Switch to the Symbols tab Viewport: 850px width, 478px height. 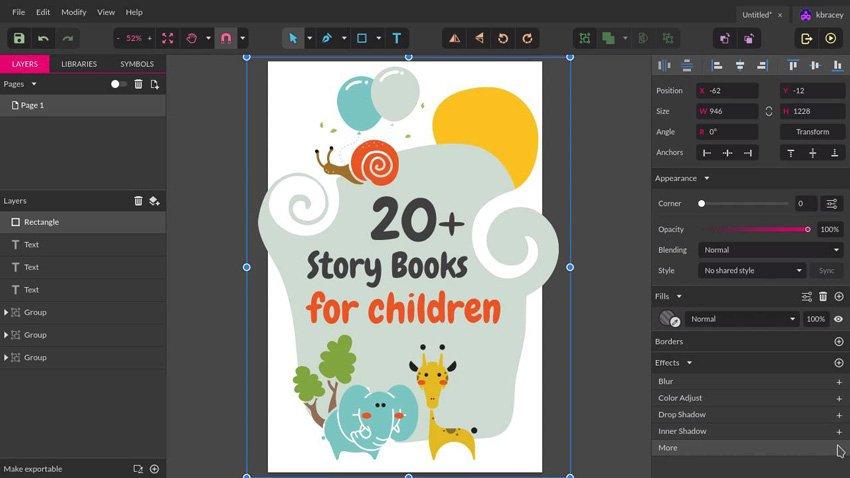click(x=137, y=64)
